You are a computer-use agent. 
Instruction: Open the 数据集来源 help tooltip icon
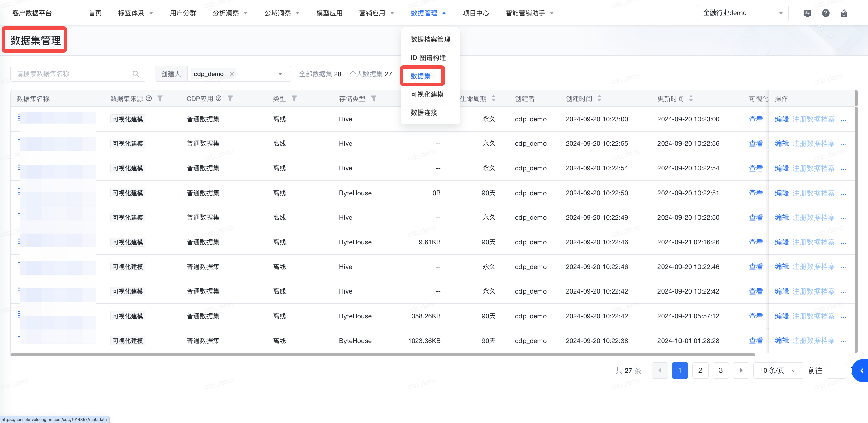[149, 98]
